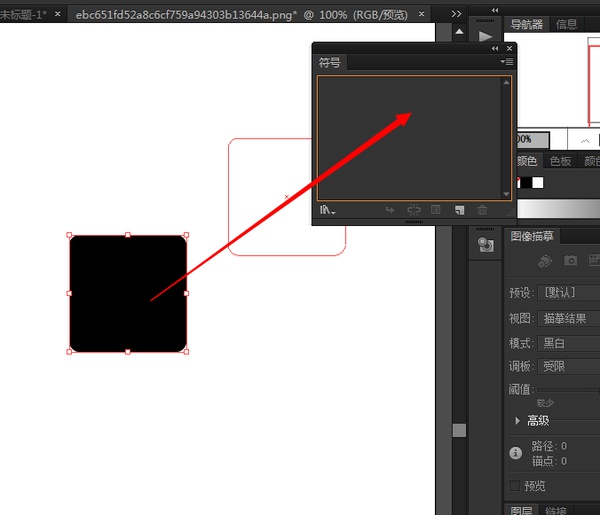Open the 模式 dropdown showing 黑白
Image resolution: width=600 pixels, height=515 pixels.
point(568,343)
